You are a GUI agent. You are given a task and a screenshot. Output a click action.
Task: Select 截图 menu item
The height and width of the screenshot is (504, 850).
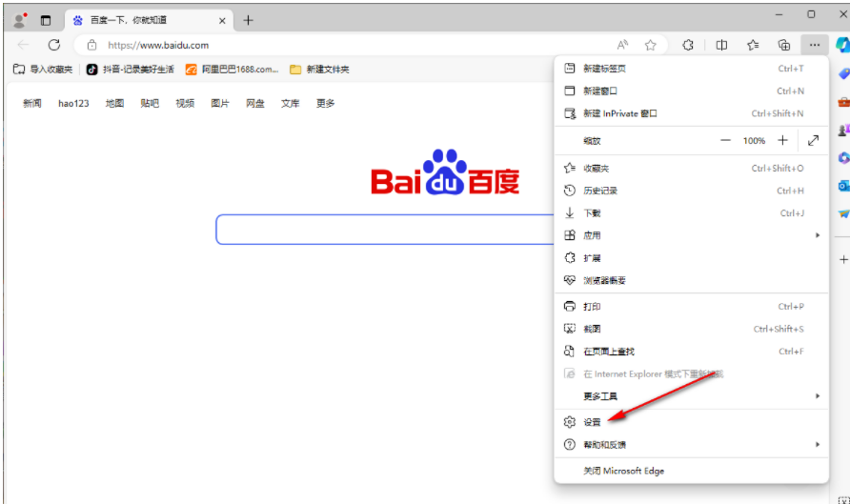(x=691, y=329)
